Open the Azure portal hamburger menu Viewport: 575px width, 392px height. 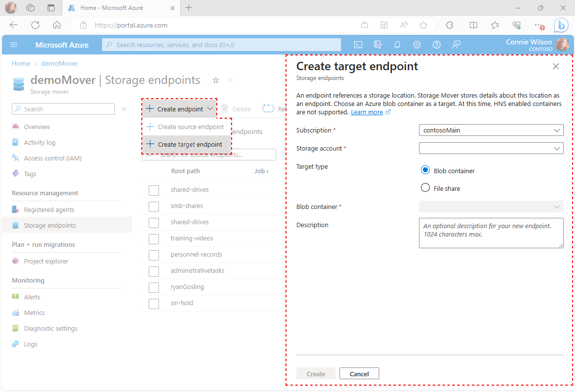pyautogui.click(x=14, y=45)
